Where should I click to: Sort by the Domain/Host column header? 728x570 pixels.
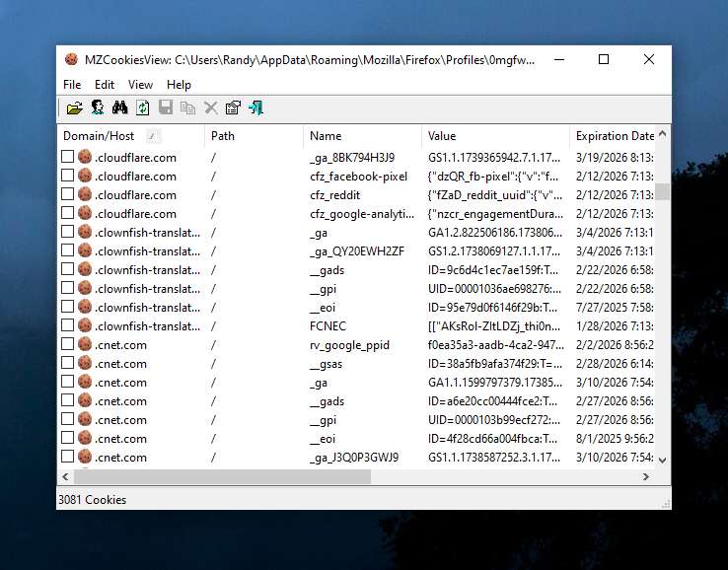[x=131, y=136]
